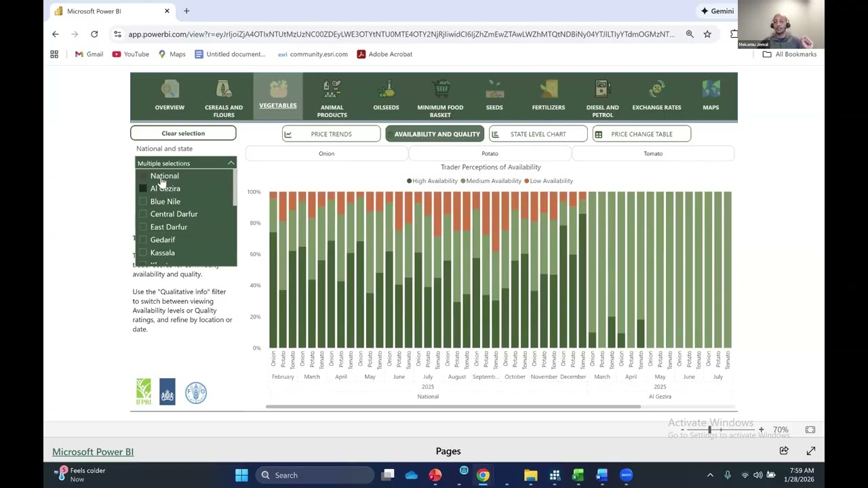Screen dimensions: 868x488
Task: Open Gemini in Chrome
Action: coord(717,11)
